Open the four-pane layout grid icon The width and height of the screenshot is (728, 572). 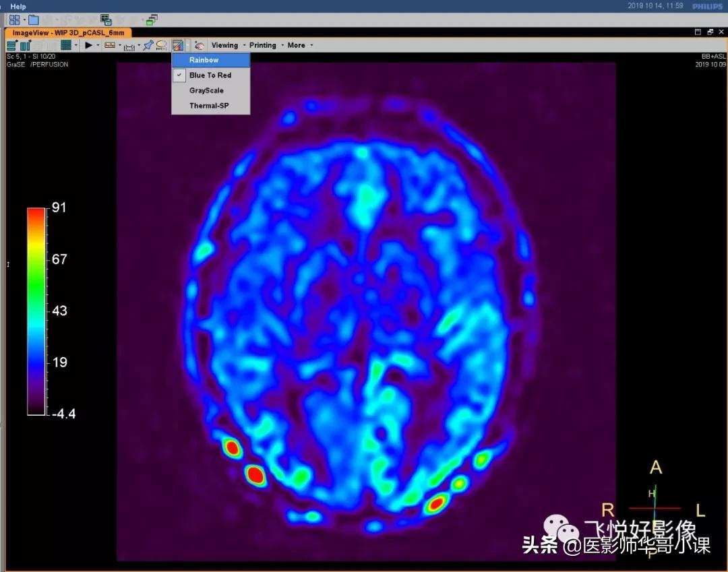[x=14, y=20]
